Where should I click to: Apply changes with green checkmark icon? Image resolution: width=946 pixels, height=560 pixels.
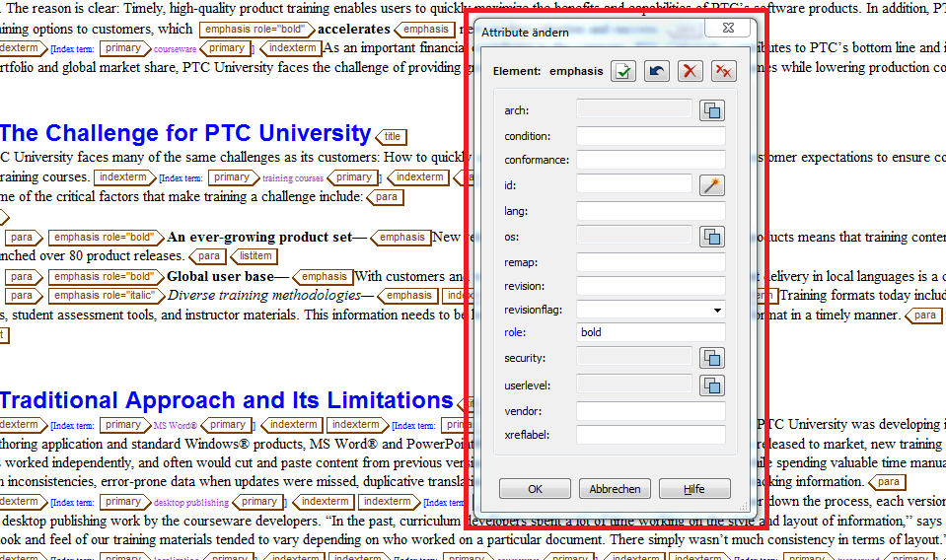pos(623,71)
